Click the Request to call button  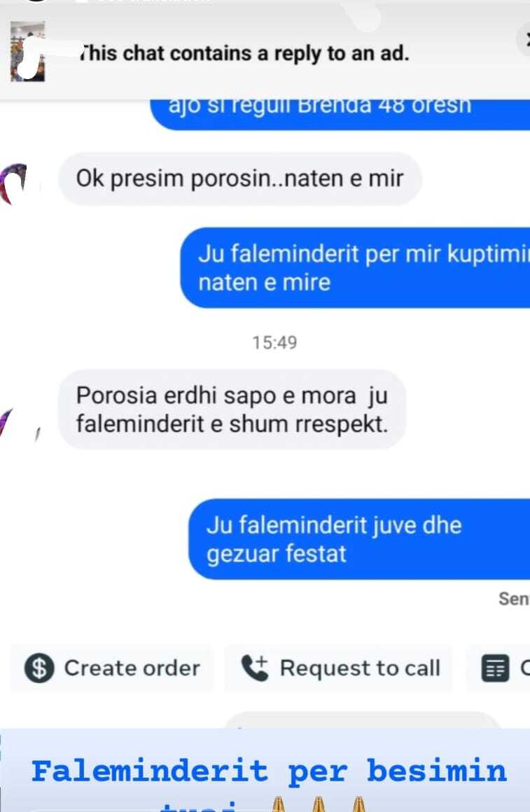[x=338, y=668]
